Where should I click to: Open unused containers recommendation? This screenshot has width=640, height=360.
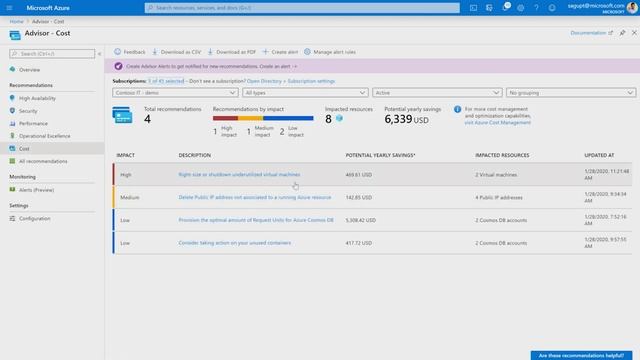(x=235, y=243)
